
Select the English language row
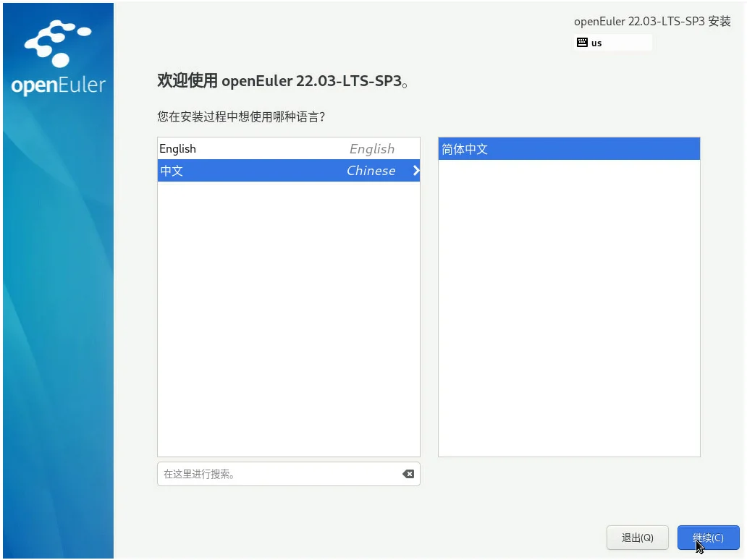pos(289,148)
